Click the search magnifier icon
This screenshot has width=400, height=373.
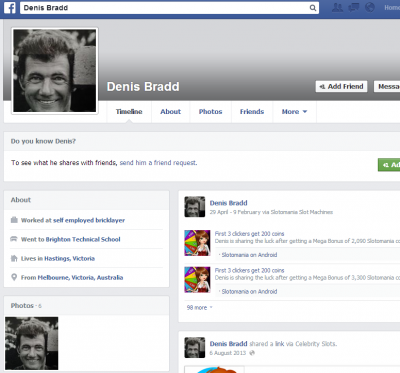(313, 8)
